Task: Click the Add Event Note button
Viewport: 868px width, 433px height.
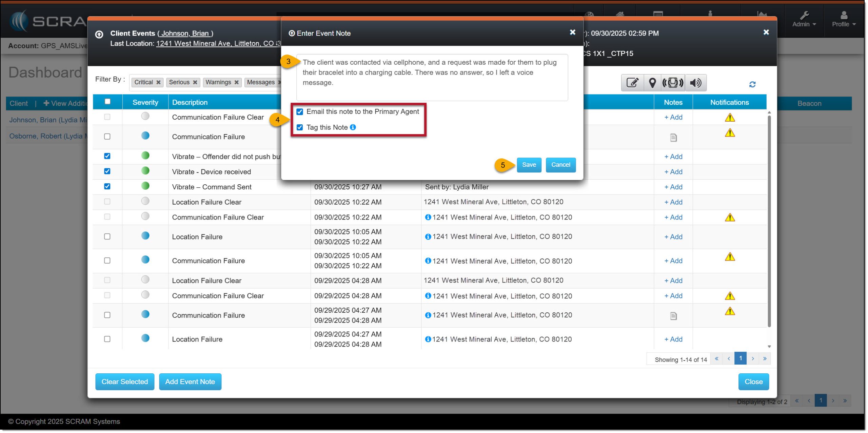Action: point(190,382)
